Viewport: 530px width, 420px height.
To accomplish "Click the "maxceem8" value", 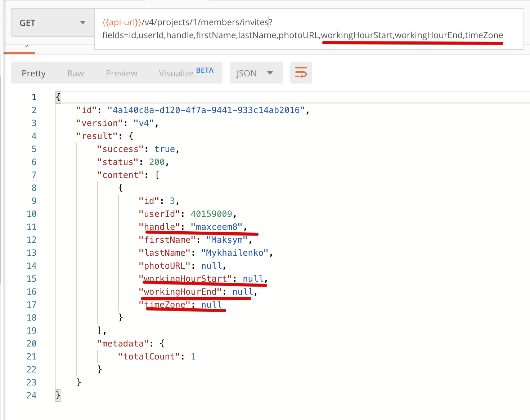I will 217,227.
